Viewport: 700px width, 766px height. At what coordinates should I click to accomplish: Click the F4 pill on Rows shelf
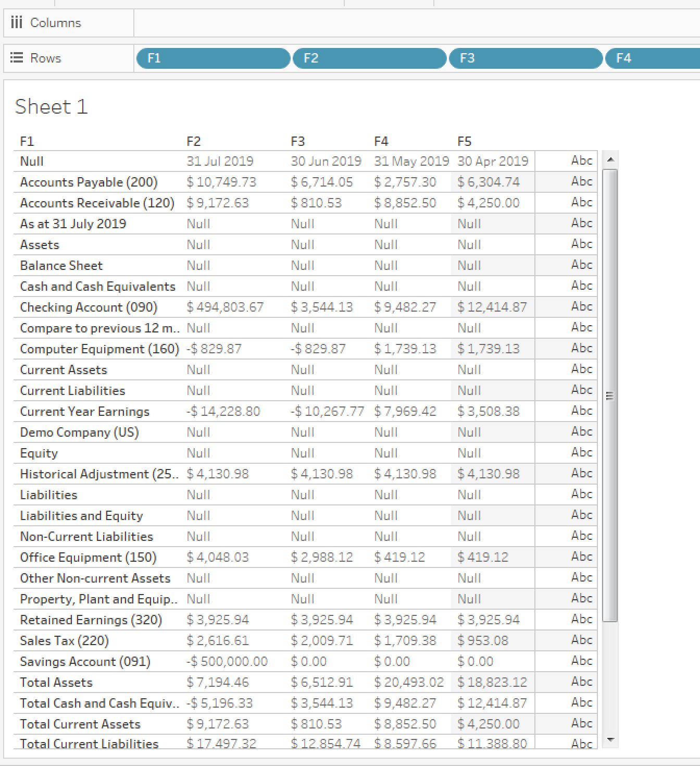652,58
